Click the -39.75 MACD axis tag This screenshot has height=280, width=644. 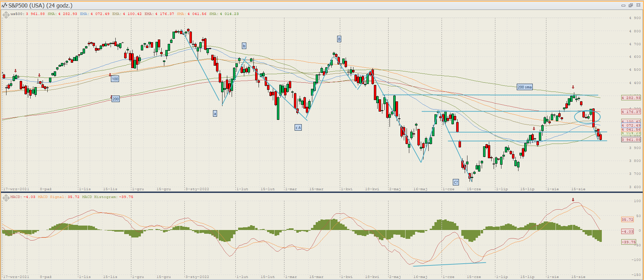pos(628,242)
